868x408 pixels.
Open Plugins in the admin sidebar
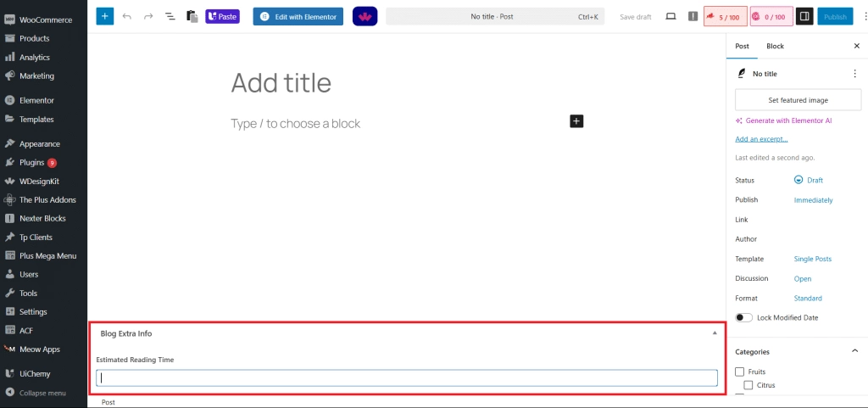click(x=31, y=162)
